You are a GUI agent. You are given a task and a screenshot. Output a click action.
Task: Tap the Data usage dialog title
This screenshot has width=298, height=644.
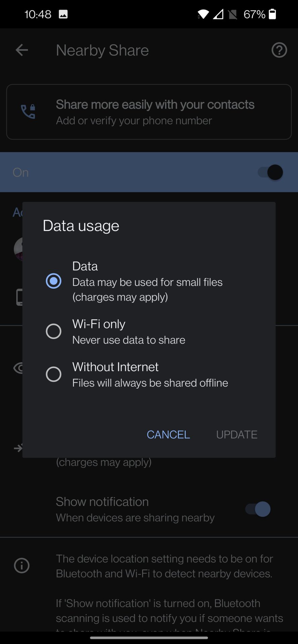click(x=81, y=226)
